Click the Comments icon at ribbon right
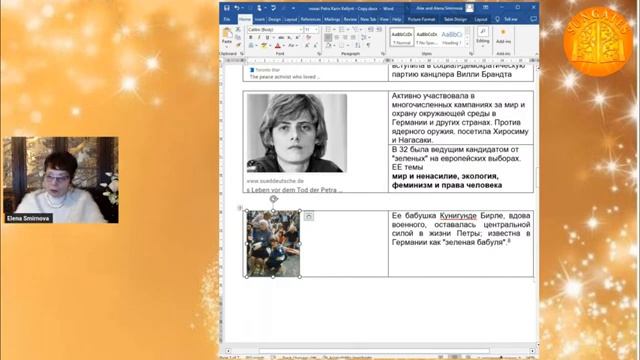 533,19
